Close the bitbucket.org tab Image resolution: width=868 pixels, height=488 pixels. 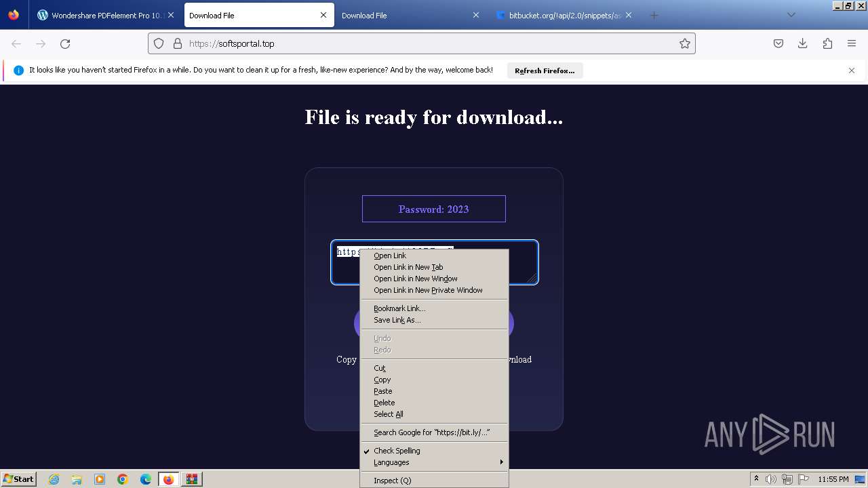(629, 15)
